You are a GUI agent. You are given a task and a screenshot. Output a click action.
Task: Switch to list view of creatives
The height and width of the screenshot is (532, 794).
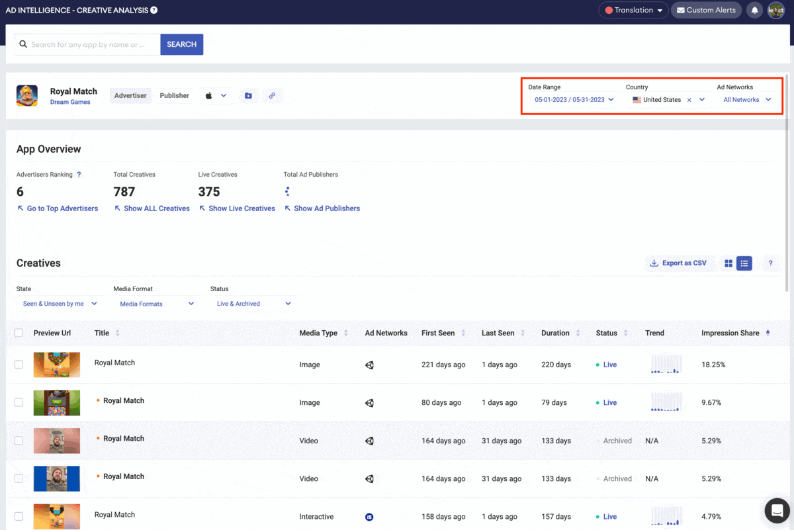coord(744,263)
